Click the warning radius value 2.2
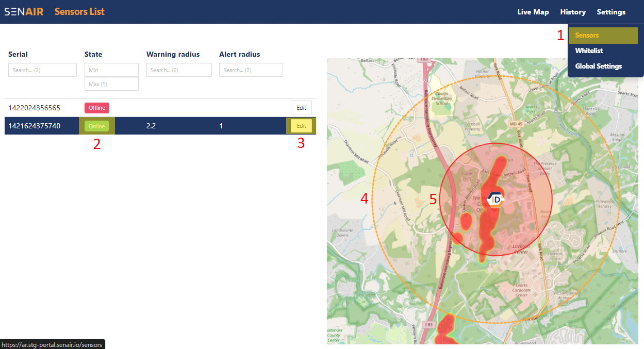 pyautogui.click(x=151, y=126)
